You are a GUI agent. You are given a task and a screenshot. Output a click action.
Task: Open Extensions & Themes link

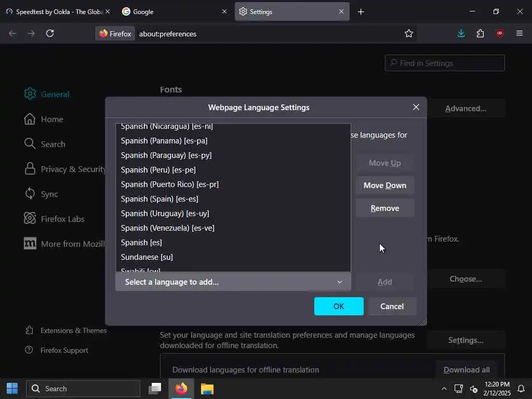point(66,330)
